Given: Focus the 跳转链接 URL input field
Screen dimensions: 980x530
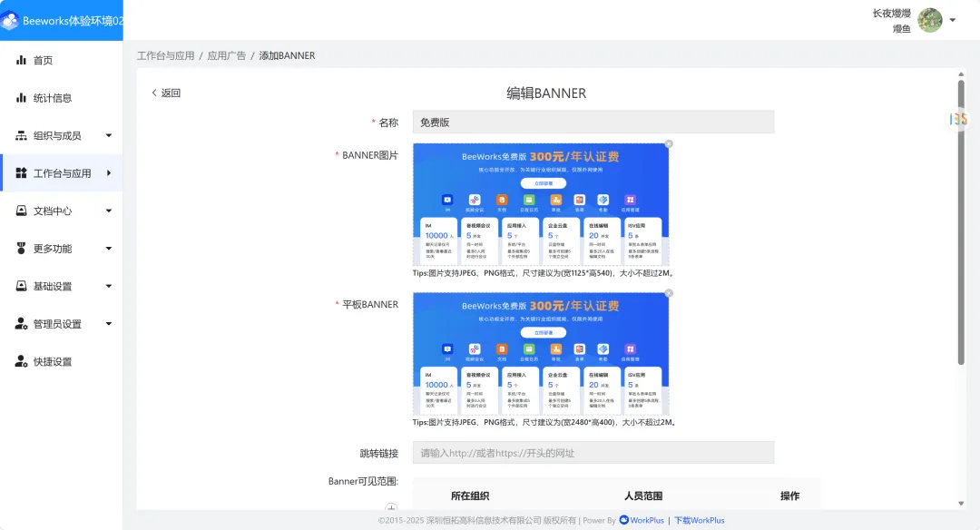Looking at the screenshot, I should (593, 453).
